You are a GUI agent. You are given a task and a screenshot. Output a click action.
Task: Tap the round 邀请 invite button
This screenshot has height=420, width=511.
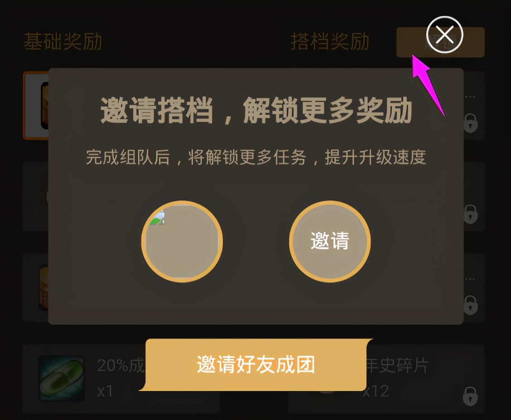[x=330, y=241]
